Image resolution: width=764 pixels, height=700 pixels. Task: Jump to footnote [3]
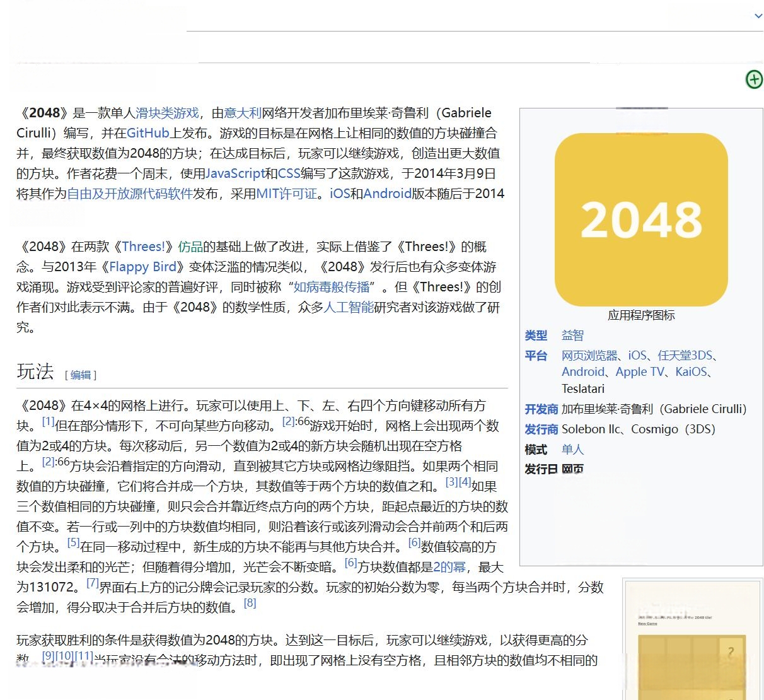pos(451,482)
